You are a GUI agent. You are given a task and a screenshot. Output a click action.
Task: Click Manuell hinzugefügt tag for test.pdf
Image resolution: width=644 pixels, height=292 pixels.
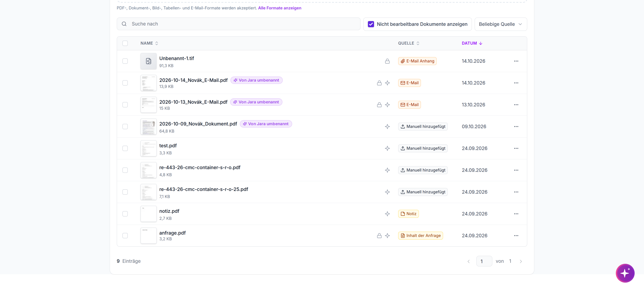423,148
